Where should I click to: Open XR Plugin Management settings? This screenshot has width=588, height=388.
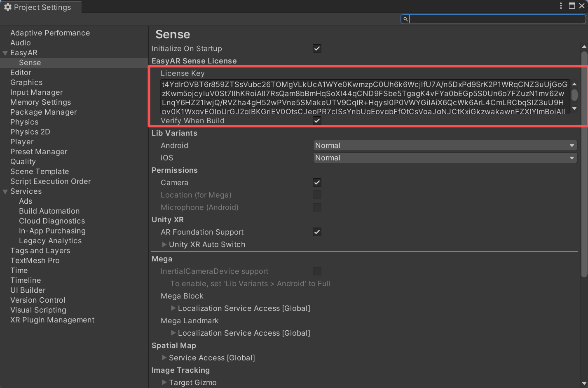[52, 320]
